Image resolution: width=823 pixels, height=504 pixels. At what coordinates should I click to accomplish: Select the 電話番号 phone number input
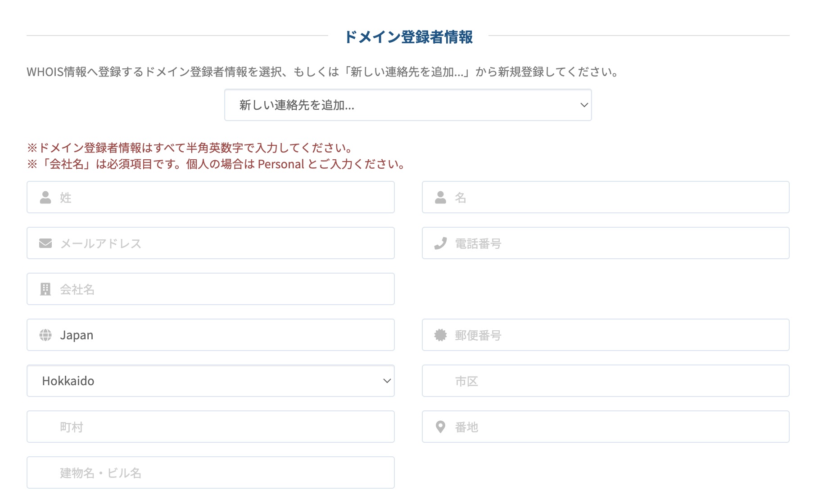pos(606,243)
